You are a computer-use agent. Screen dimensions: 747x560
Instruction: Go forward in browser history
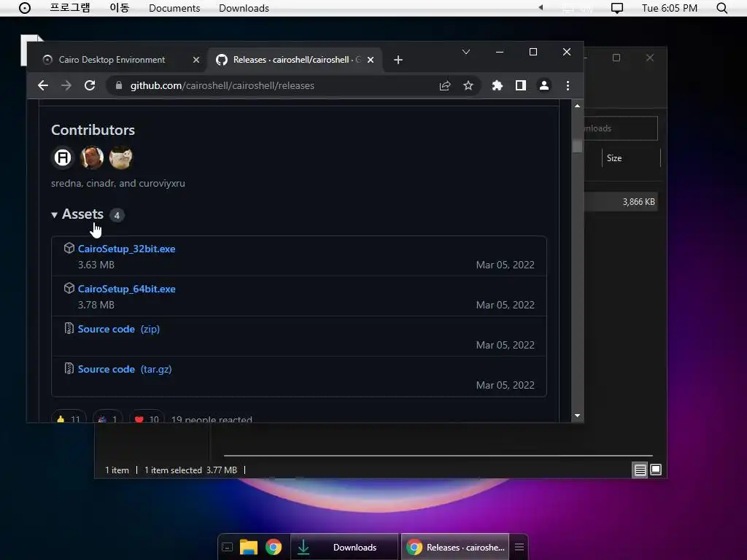pyautogui.click(x=66, y=86)
